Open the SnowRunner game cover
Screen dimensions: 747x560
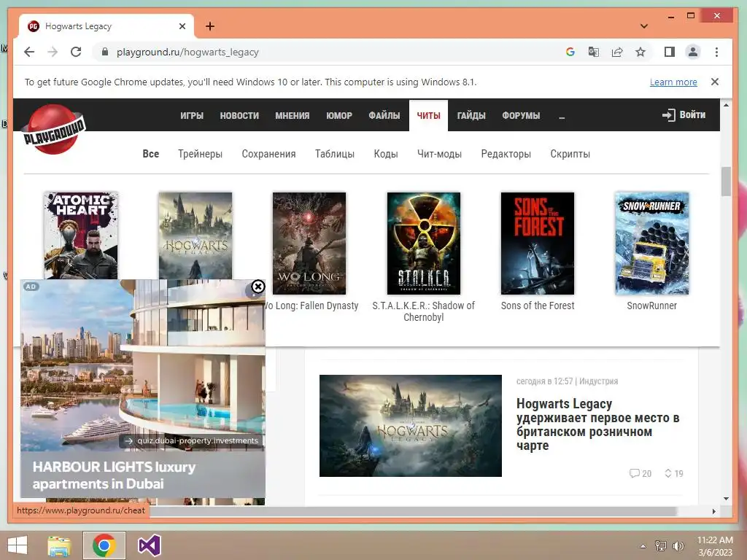pyautogui.click(x=651, y=244)
